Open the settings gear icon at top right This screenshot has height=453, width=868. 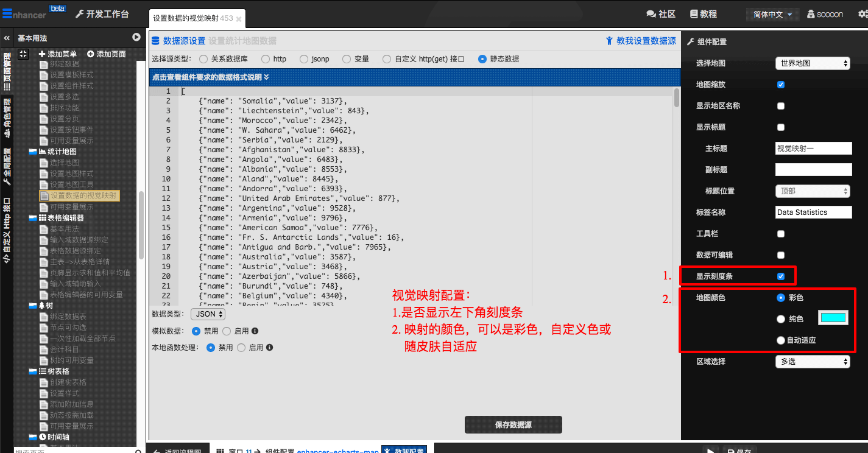(862, 14)
